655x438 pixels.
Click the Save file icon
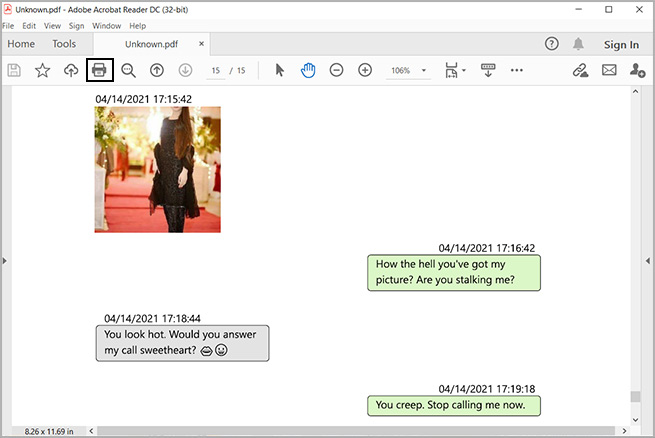(14, 70)
